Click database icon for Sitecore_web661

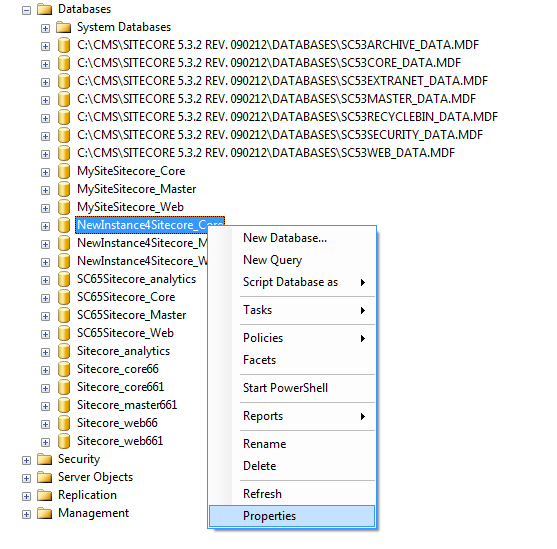[64, 441]
